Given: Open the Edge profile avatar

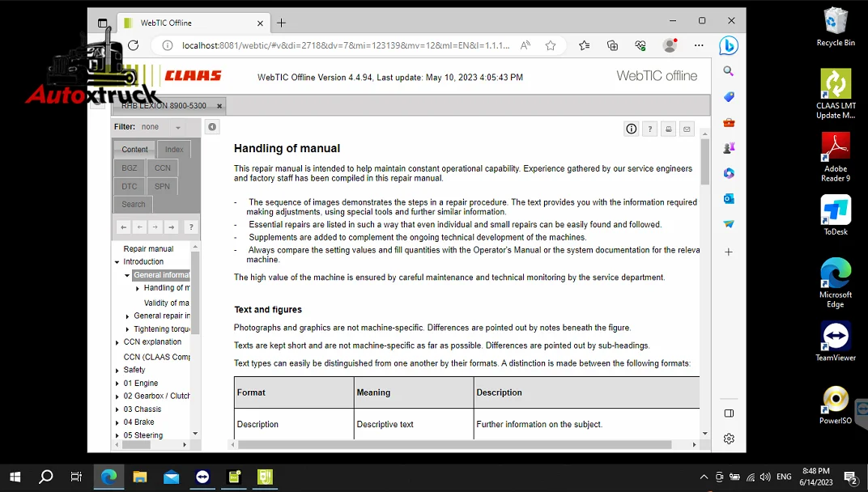Looking at the screenshot, I should (x=670, y=45).
